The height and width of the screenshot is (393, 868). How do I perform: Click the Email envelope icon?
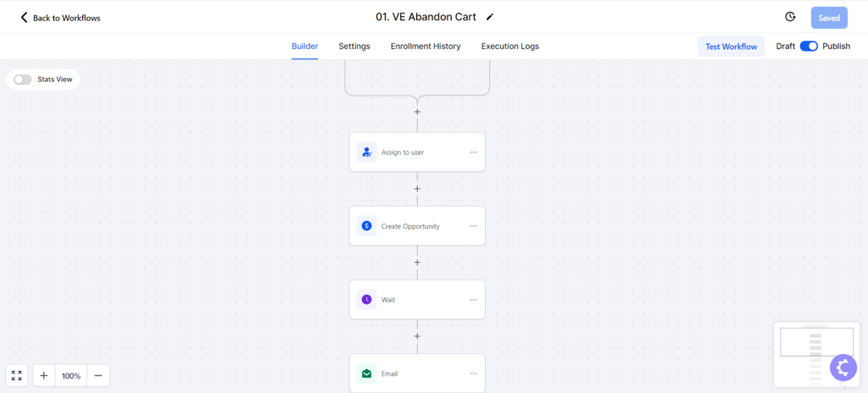[366, 374]
